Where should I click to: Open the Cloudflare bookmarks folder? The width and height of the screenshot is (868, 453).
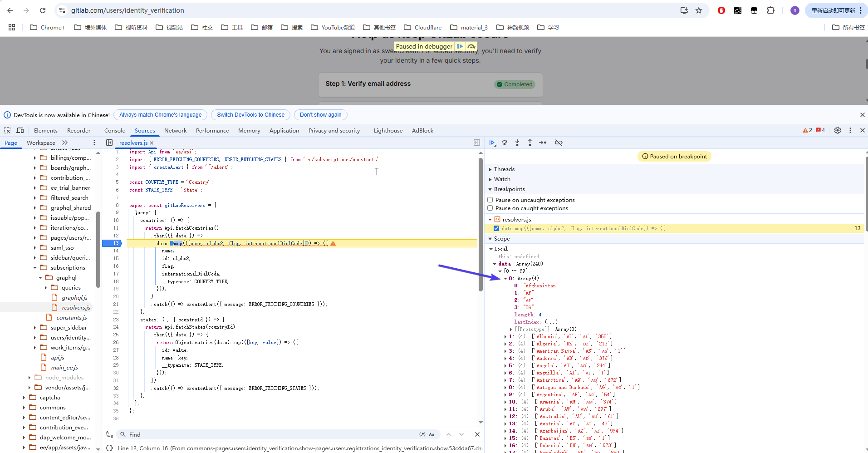tap(423, 27)
